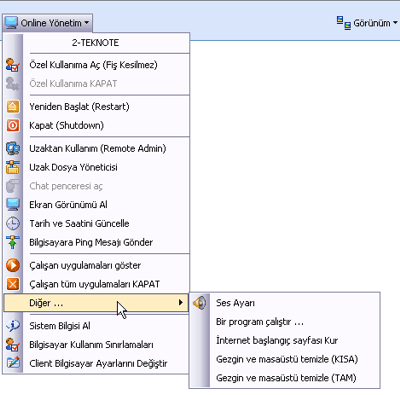Screen dimensions: 400x395
Task: Click the monitor icon on Online Yönetim
Action: [x=11, y=23]
